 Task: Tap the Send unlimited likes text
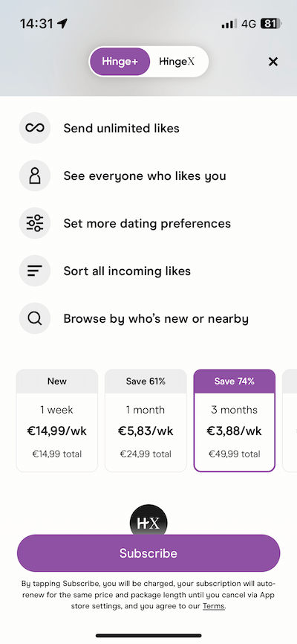122,128
